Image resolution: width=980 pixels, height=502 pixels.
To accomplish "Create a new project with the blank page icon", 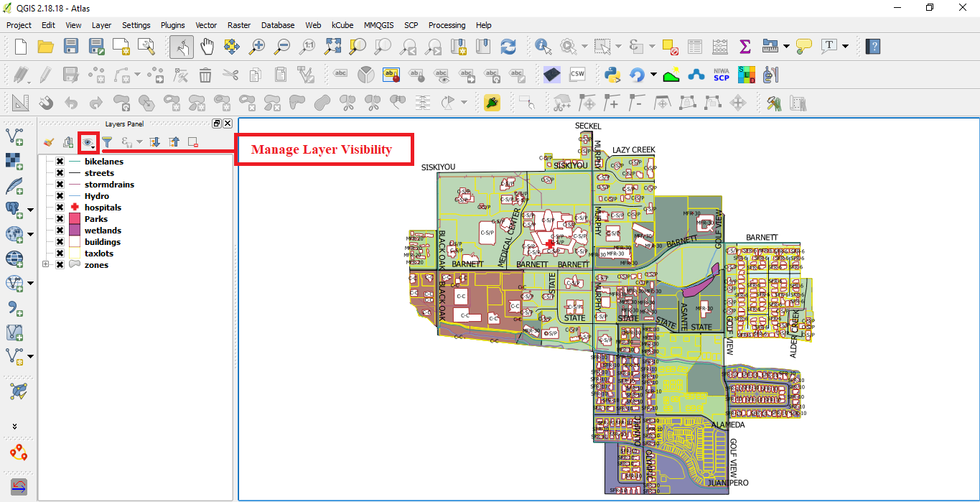I will 20,47.
